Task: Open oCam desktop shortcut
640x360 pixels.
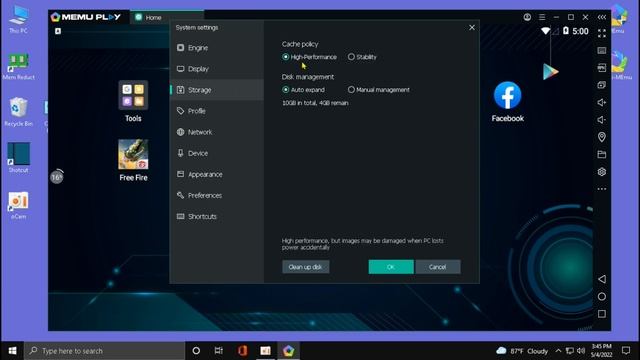Action: [18, 205]
